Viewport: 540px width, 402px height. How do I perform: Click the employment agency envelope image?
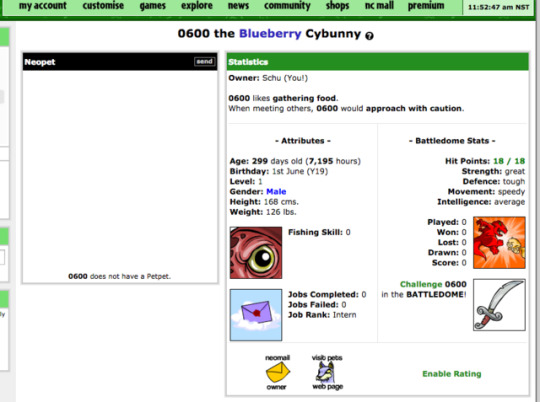[256, 315]
